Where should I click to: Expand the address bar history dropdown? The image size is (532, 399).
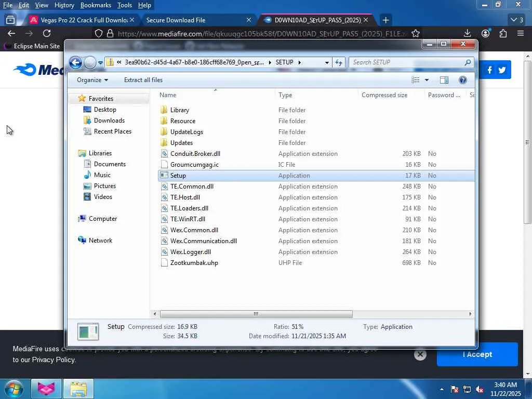click(x=327, y=62)
